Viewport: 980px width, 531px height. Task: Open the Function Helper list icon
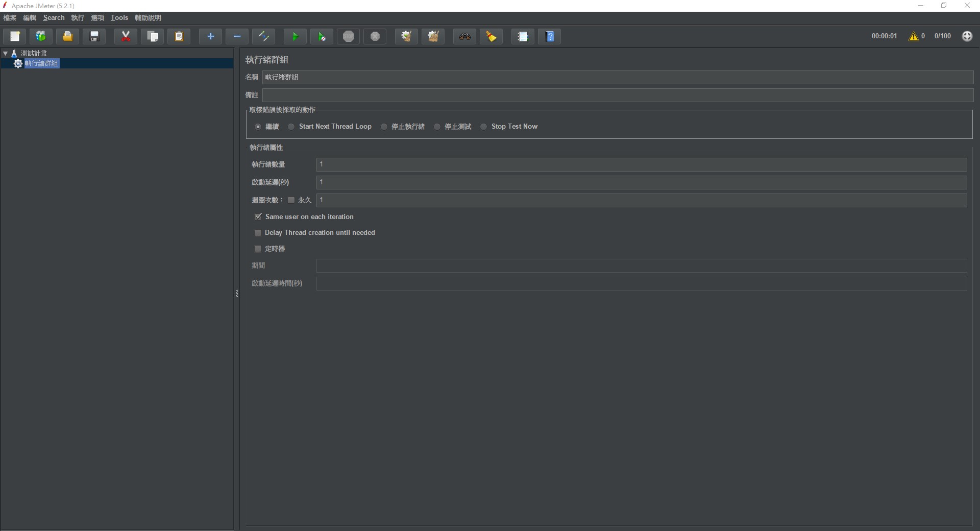tap(523, 36)
